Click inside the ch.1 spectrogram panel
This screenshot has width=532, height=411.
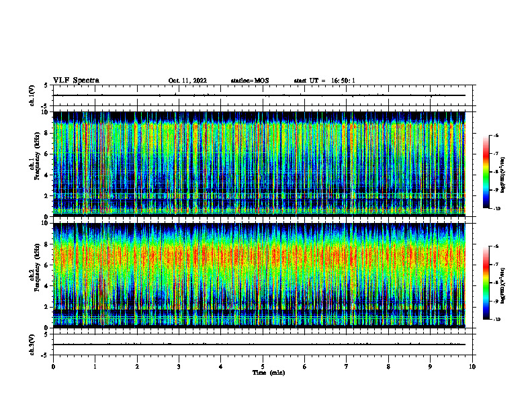(259, 164)
